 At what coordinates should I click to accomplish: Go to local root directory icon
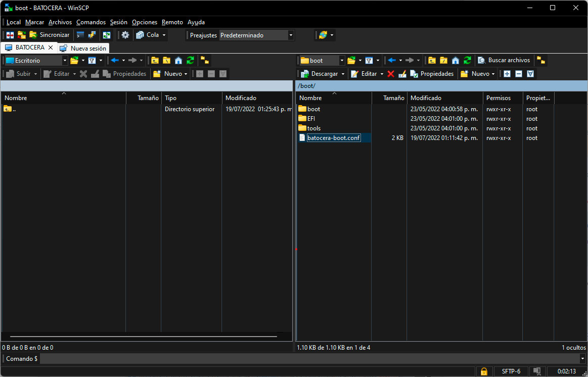coord(166,60)
